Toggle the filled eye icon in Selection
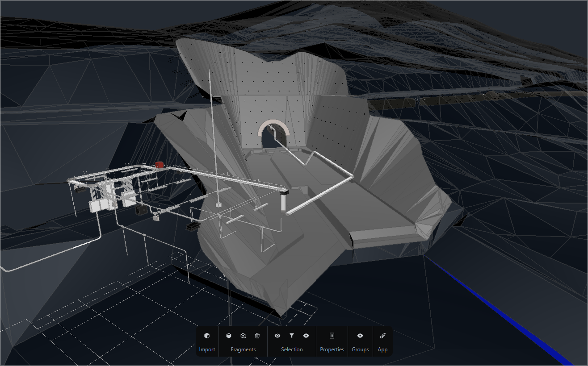588x366 pixels. tap(306, 336)
